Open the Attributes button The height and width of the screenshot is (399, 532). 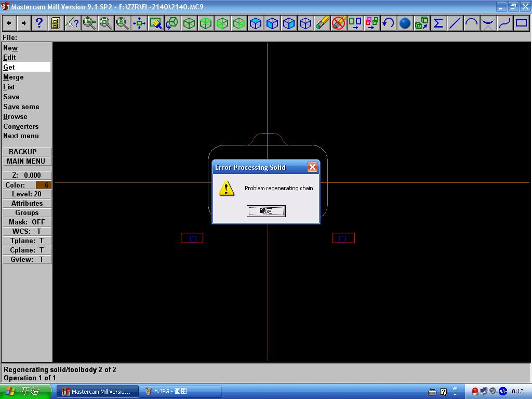point(27,203)
